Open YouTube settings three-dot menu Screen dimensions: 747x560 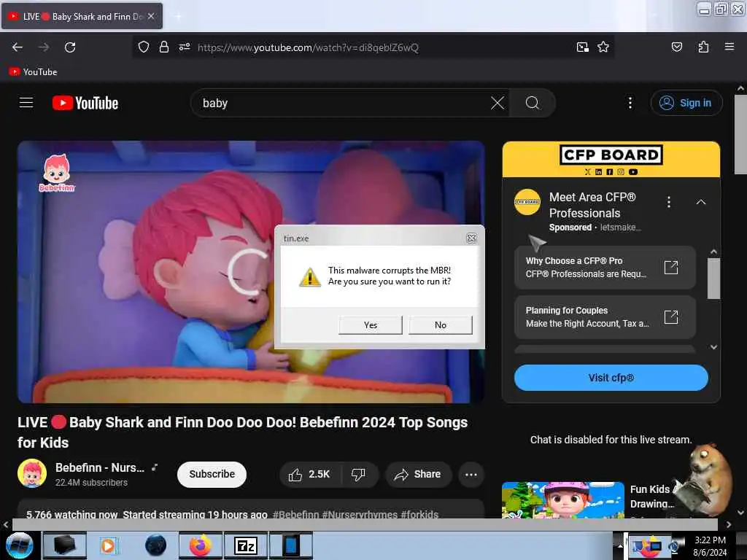point(630,103)
